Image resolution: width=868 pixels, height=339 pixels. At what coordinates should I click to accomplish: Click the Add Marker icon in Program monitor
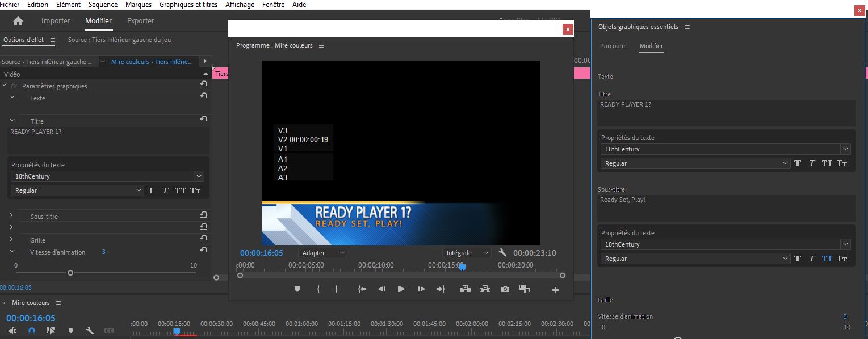pyautogui.click(x=297, y=289)
